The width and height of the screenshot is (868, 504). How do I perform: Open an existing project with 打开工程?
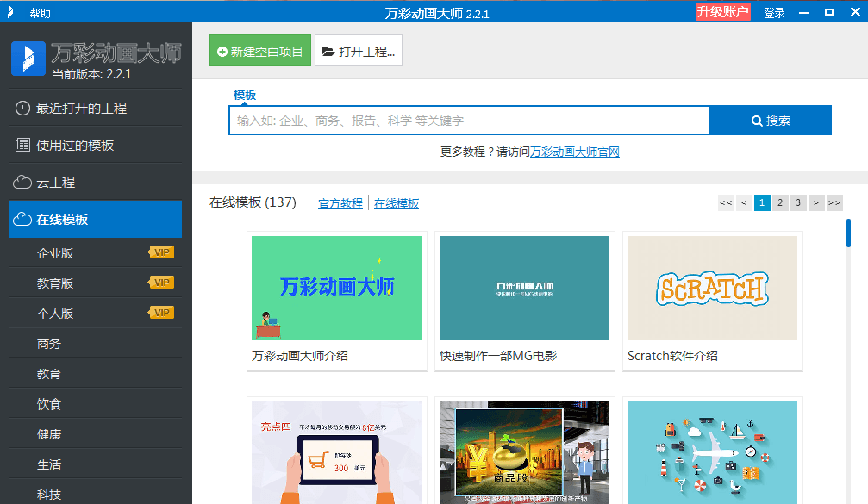click(359, 51)
